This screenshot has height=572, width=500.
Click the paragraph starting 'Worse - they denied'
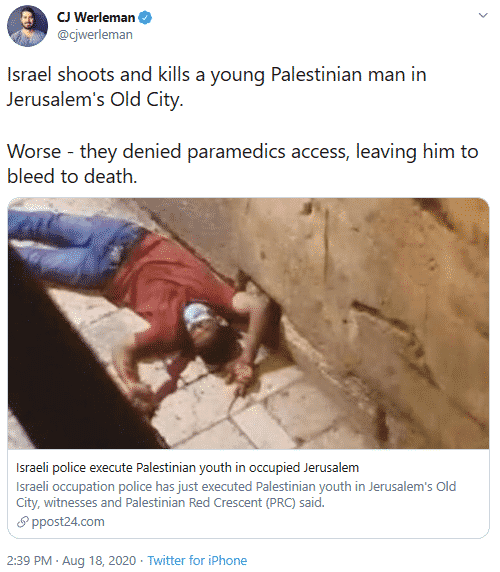click(243, 164)
